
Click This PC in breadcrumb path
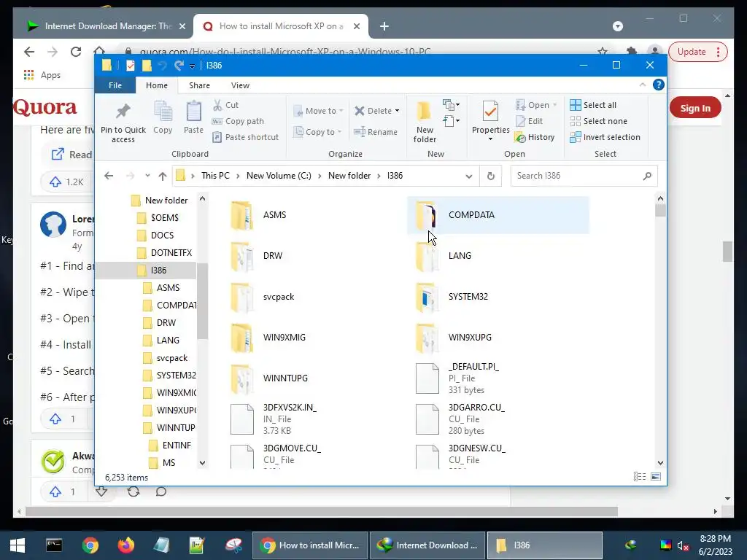[215, 176]
